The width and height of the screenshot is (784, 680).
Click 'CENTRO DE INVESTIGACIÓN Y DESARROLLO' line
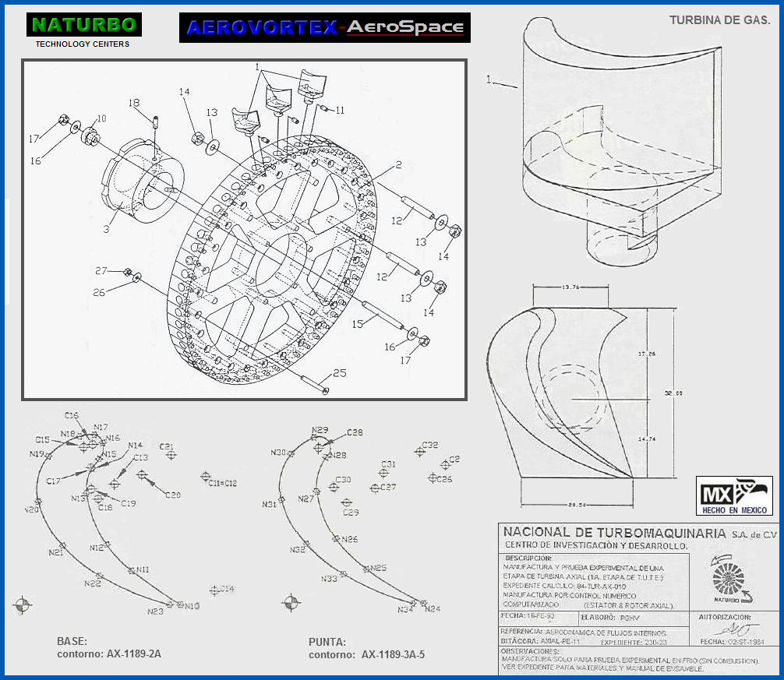click(596, 545)
